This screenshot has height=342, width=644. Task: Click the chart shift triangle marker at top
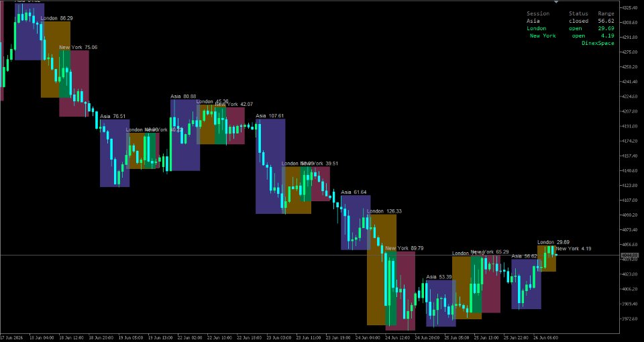[x=556, y=2]
